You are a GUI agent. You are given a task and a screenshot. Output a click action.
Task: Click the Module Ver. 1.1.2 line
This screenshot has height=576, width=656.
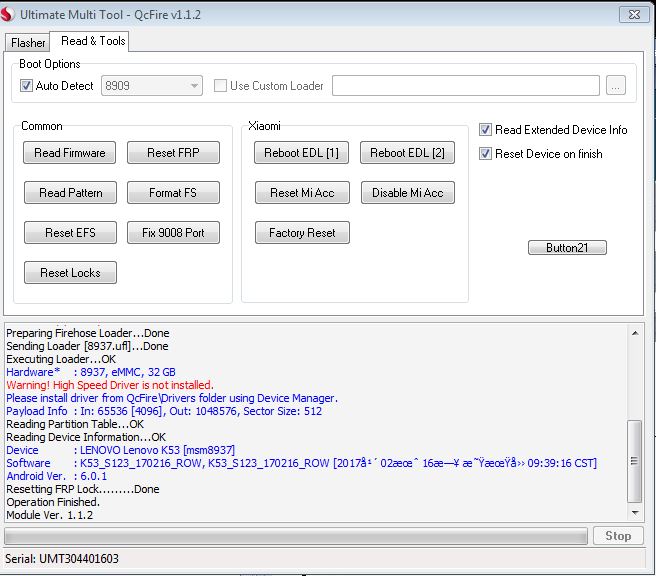(x=49, y=515)
